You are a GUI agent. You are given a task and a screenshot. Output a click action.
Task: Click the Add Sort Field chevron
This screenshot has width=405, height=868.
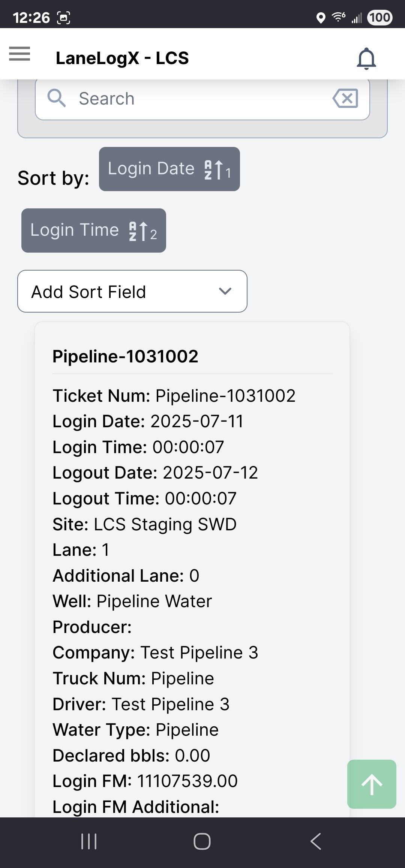[x=225, y=291]
